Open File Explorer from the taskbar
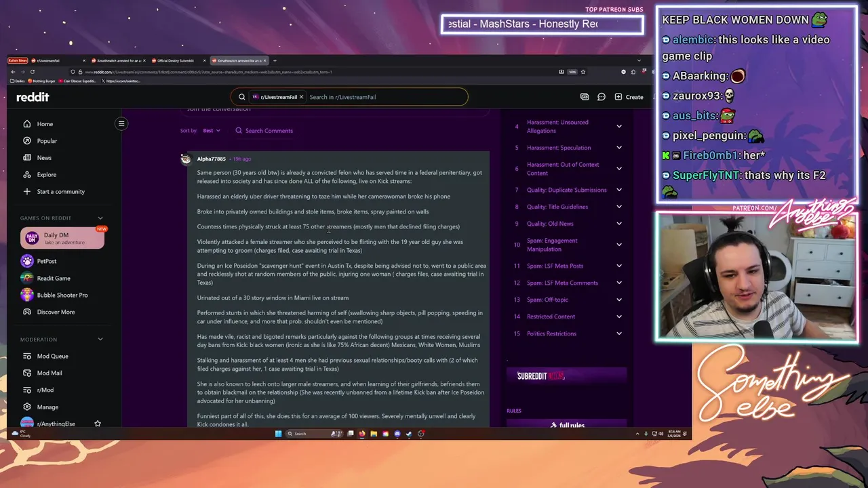The width and height of the screenshot is (868, 488). [x=374, y=434]
